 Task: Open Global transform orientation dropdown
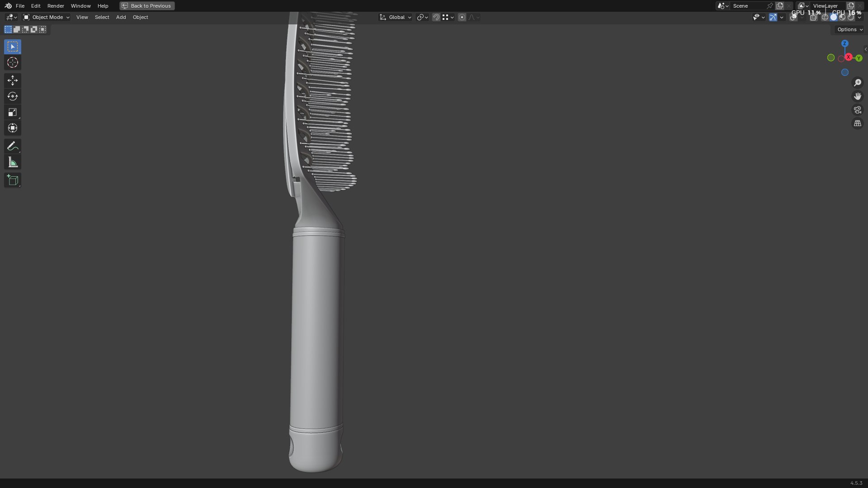coord(396,17)
